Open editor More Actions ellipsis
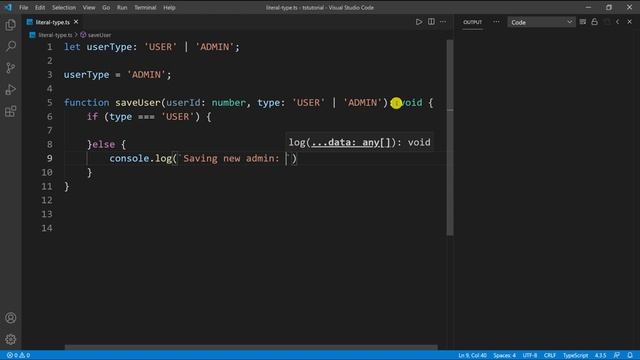 point(443,22)
